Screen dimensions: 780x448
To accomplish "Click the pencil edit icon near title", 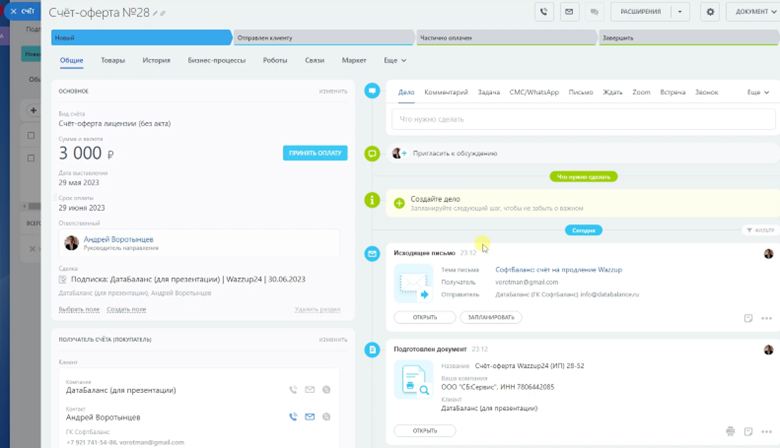I will coord(155,13).
